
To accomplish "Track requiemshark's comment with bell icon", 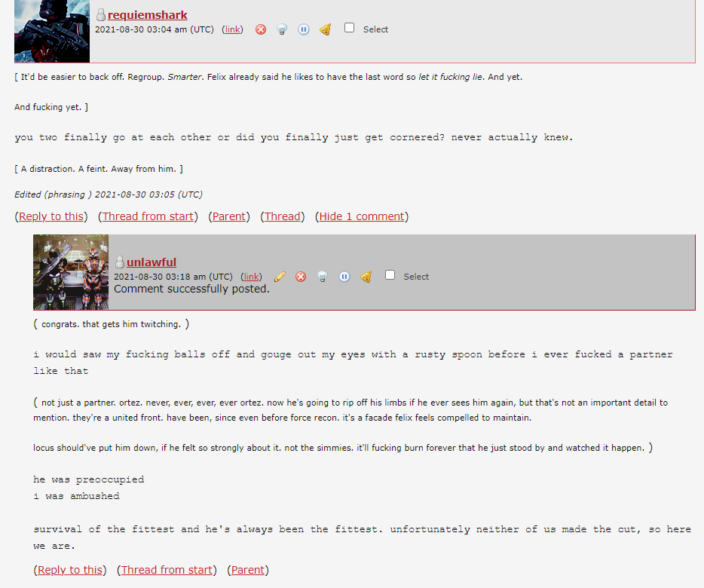I will [326, 29].
